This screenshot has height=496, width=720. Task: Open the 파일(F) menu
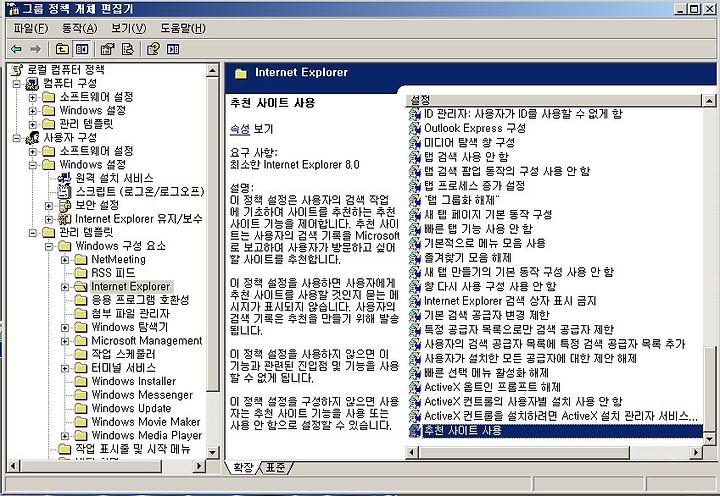coord(30,28)
